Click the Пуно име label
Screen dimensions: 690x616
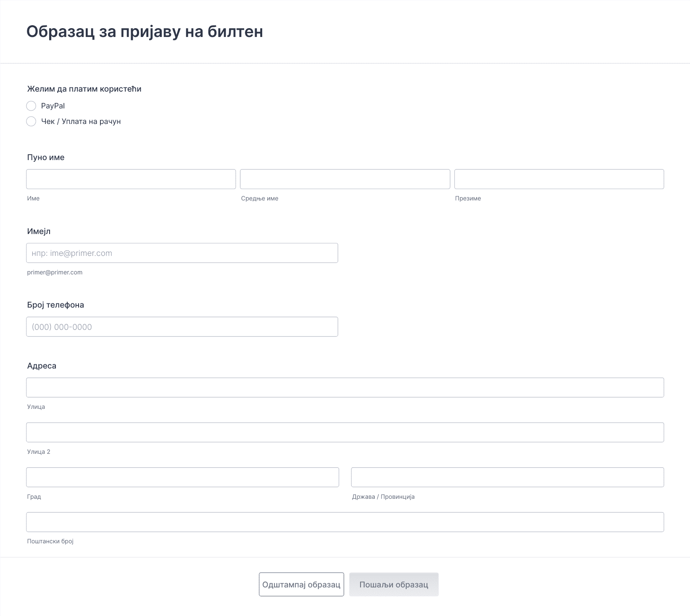pos(46,158)
